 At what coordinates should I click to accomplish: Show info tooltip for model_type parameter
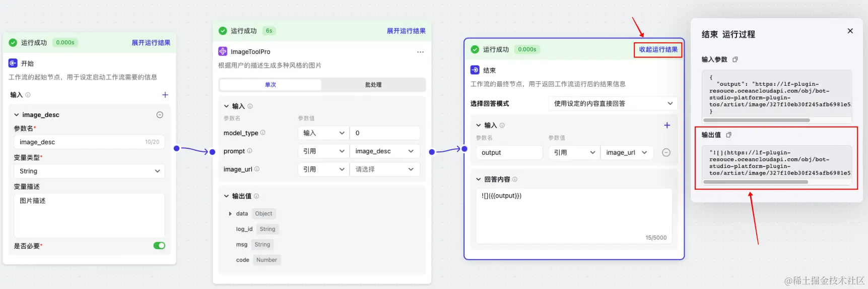(x=262, y=133)
